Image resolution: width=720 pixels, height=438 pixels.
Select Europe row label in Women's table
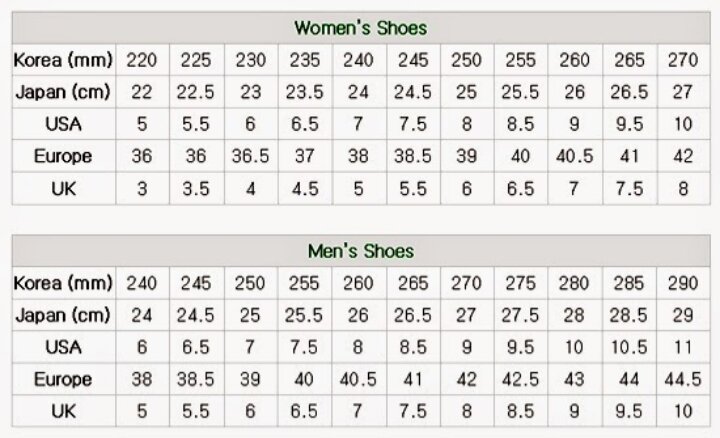point(63,155)
